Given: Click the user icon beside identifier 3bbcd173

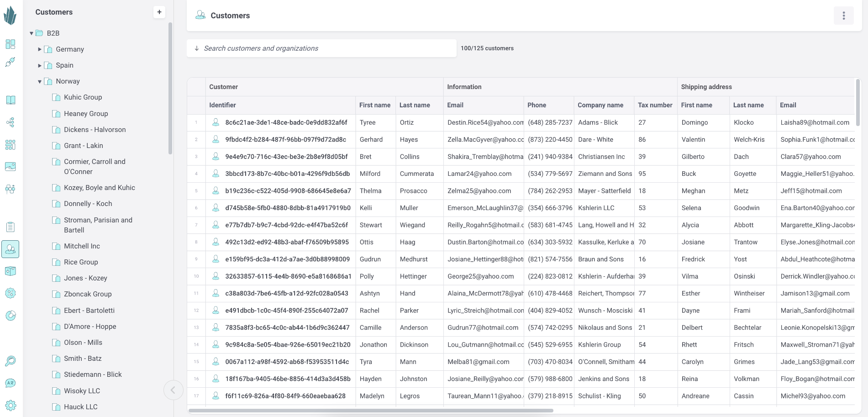Looking at the screenshot, I should coord(216,174).
